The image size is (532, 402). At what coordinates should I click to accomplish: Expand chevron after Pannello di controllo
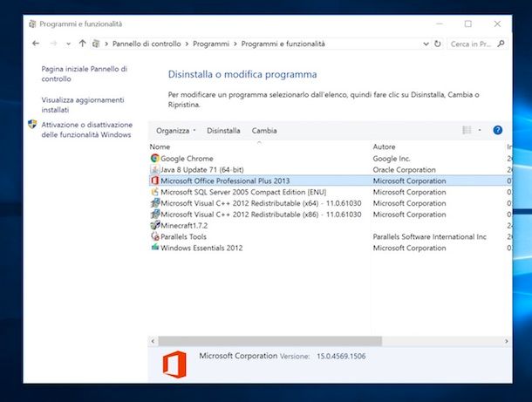187,44
